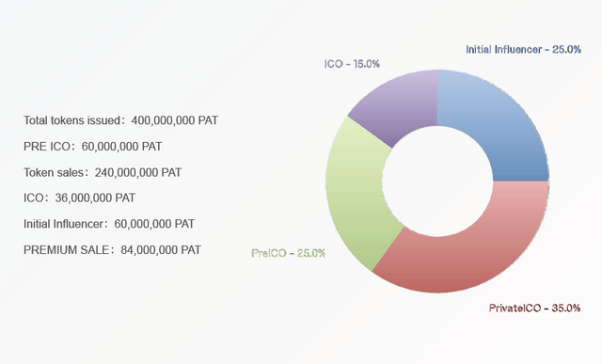Click the 'ICO: 36,000,000 PAT' line
Screen dimensions: 602x364
[x=79, y=198]
